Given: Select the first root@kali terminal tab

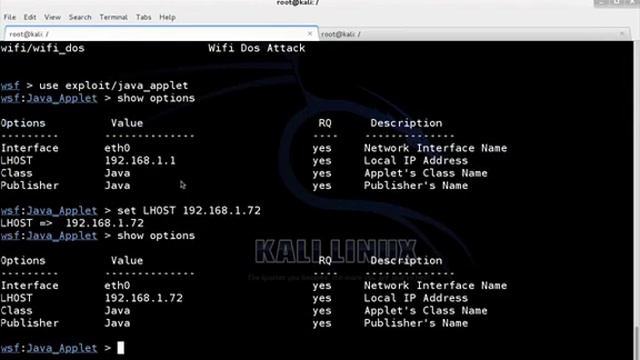Looking at the screenshot, I should [x=161, y=34].
